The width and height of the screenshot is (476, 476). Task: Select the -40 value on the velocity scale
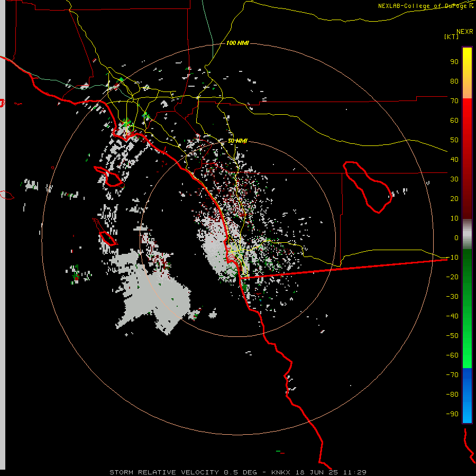pyautogui.click(x=452, y=316)
